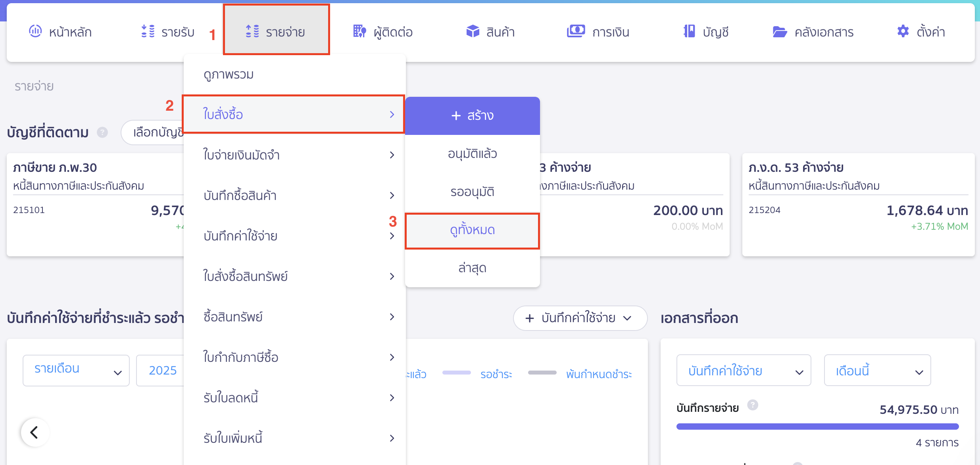Click plus icon on บันทึกค่าใช้จ่าย button
Image resolution: width=980 pixels, height=465 pixels.
[x=530, y=318]
